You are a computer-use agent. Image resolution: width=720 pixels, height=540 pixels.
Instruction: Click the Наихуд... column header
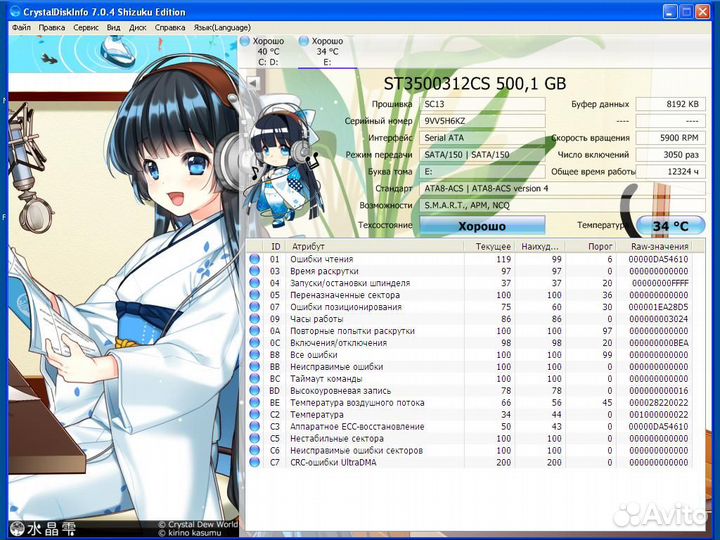point(540,247)
